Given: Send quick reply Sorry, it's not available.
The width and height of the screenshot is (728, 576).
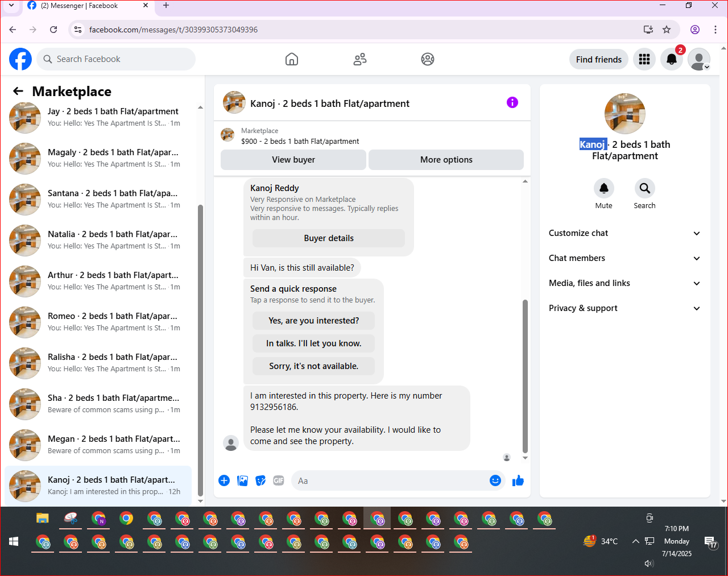Looking at the screenshot, I should coord(314,366).
